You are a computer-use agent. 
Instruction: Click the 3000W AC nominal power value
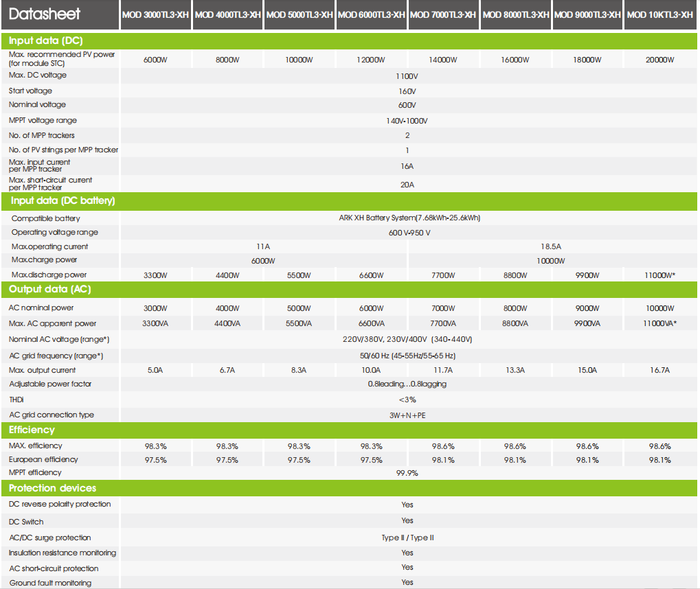pyautogui.click(x=155, y=308)
